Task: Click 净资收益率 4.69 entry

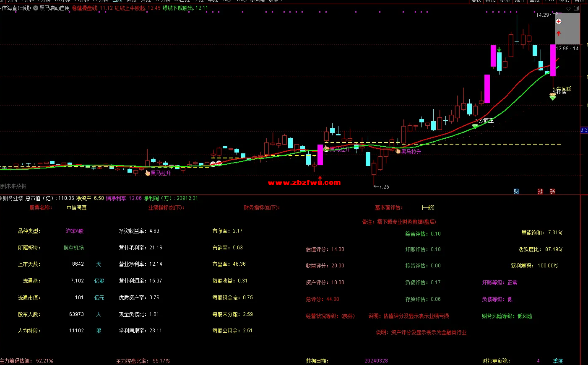Action: (139, 231)
